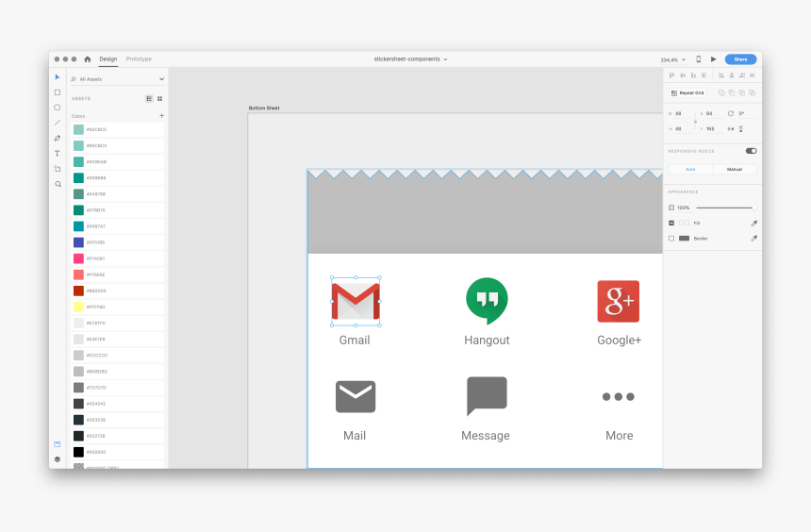This screenshot has width=811, height=532.
Task: Add a new color with plus icon
Action: (x=161, y=116)
